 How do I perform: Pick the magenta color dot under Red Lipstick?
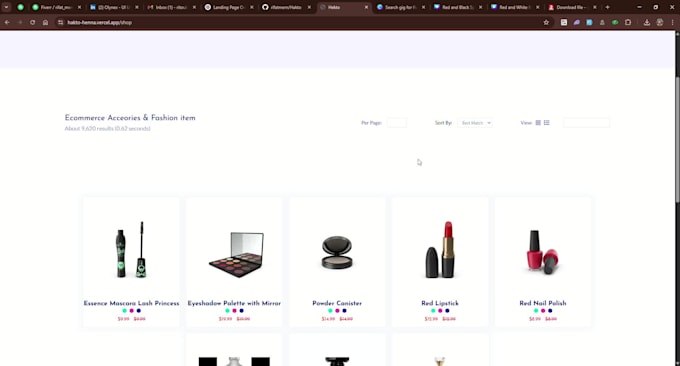coord(440,310)
